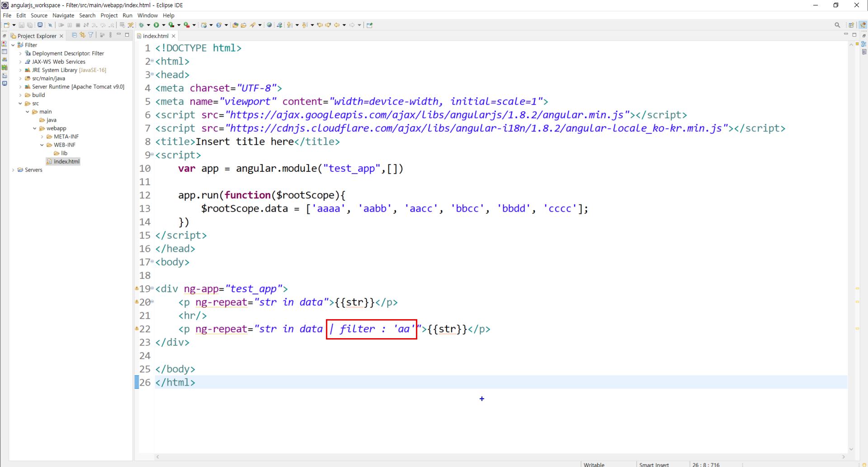Viewport: 868px width, 467px height.
Task: Select the src/main/java tree item
Action: (x=45, y=78)
